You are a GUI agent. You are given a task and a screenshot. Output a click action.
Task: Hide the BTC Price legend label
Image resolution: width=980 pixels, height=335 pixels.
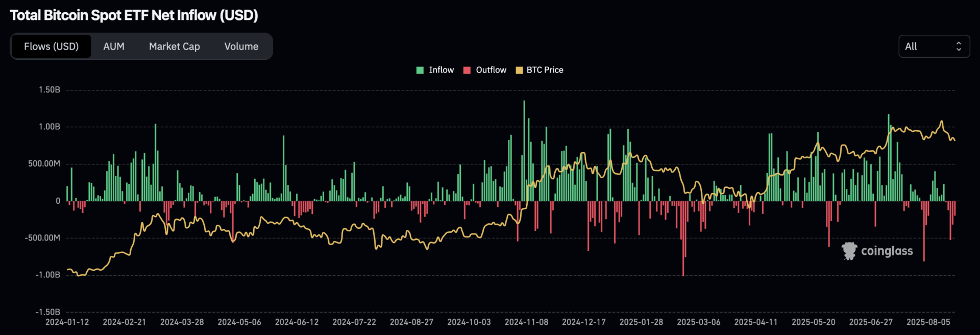(545, 70)
